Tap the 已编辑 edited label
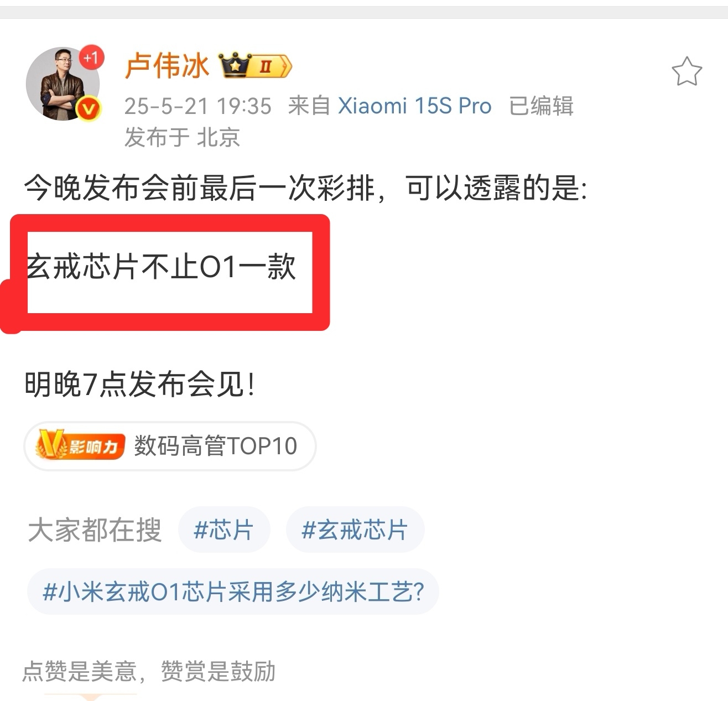The height and width of the screenshot is (701, 728). coord(541,106)
